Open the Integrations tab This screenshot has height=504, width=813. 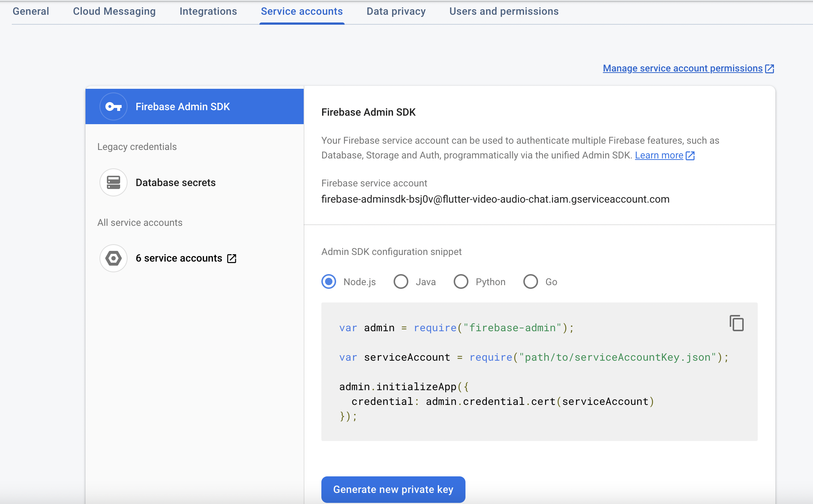click(208, 11)
